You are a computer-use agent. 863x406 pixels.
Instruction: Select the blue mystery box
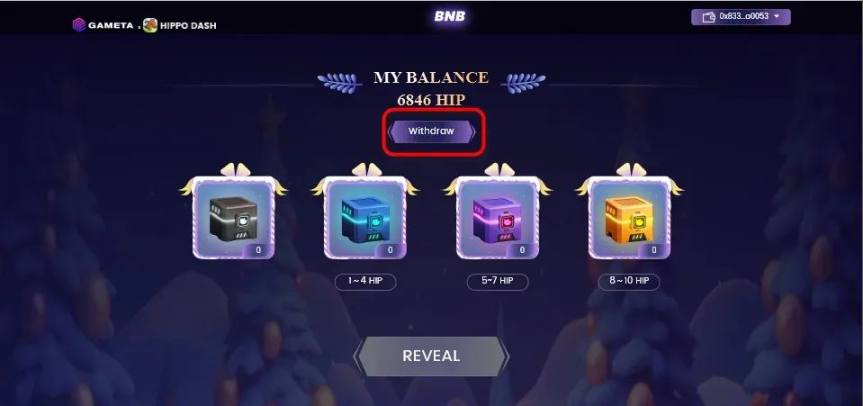(365, 218)
